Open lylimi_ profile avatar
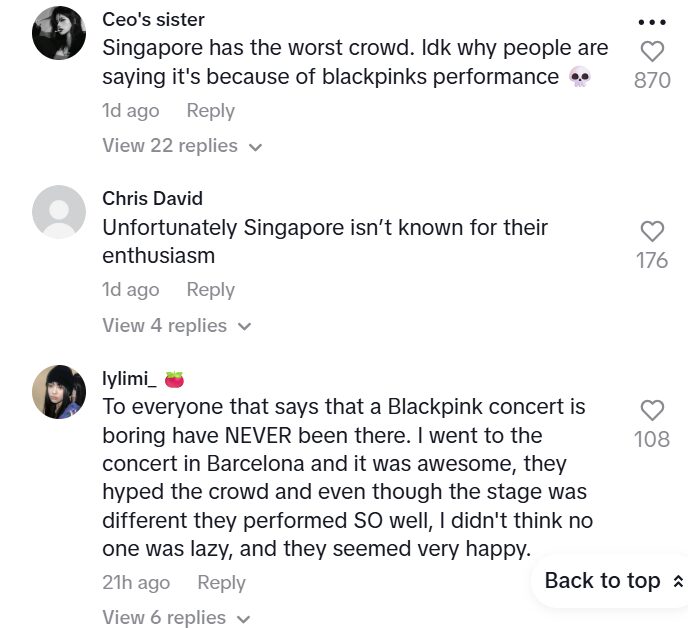688x628 pixels. point(59,391)
